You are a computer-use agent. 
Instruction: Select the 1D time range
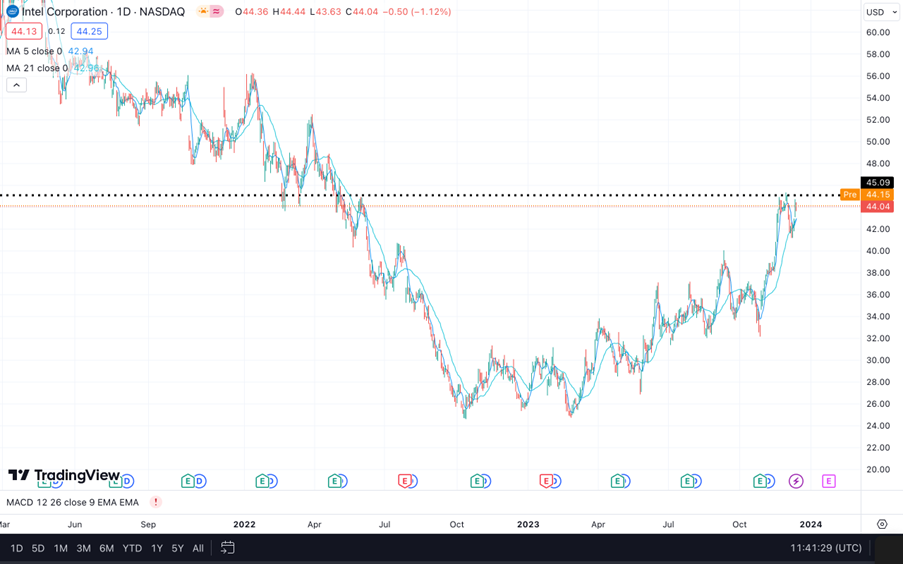click(17, 548)
